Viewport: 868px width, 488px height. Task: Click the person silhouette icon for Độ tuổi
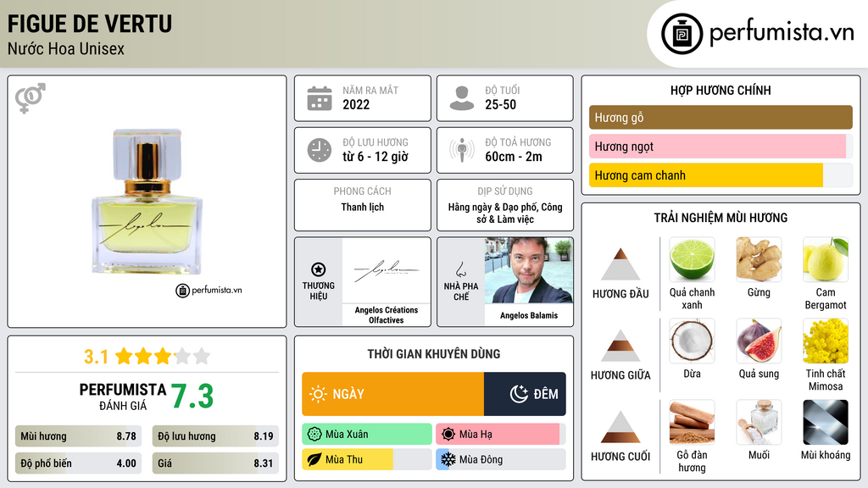(462, 98)
